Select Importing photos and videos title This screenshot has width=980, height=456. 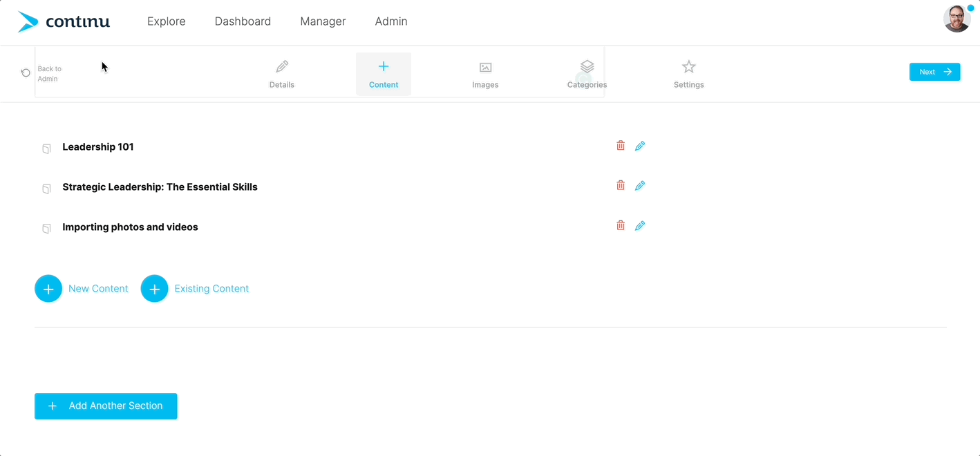pyautogui.click(x=130, y=227)
